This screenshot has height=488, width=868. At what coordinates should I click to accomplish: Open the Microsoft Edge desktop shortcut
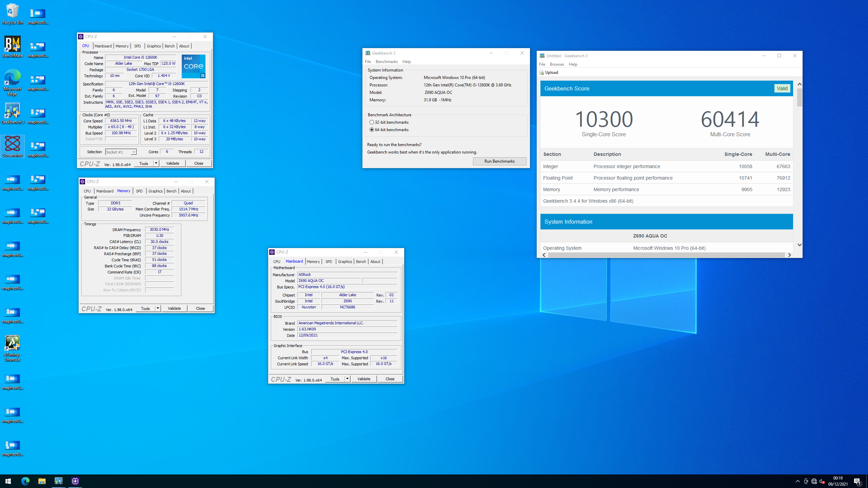click(x=13, y=82)
